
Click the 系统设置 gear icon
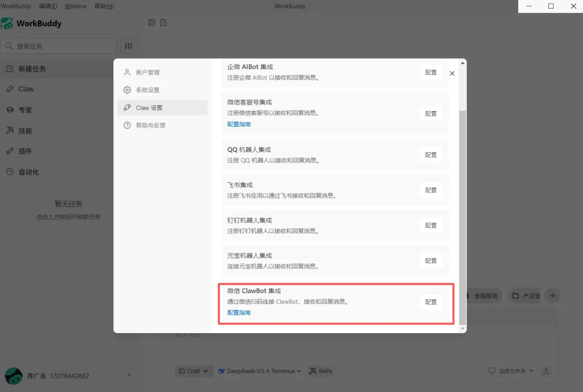pos(127,90)
